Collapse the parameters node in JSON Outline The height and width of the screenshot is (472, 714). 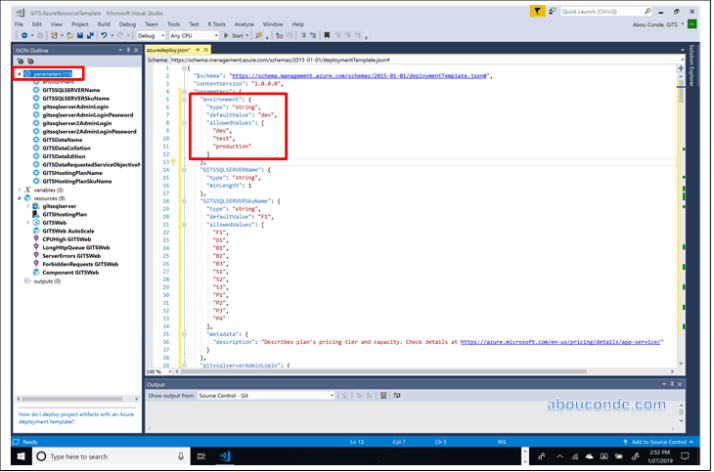19,74
